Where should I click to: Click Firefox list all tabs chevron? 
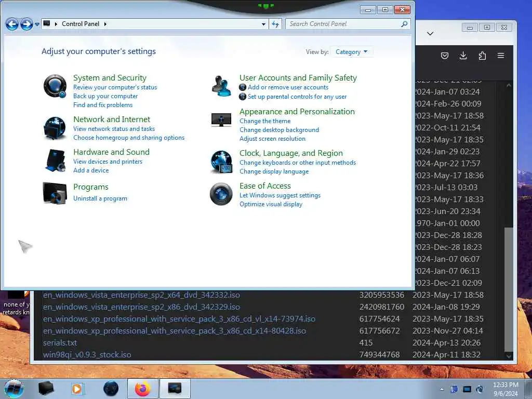pyautogui.click(x=430, y=33)
